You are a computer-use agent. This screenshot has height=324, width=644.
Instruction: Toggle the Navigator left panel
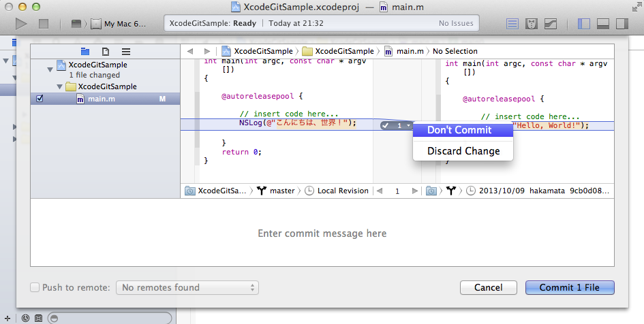click(584, 24)
